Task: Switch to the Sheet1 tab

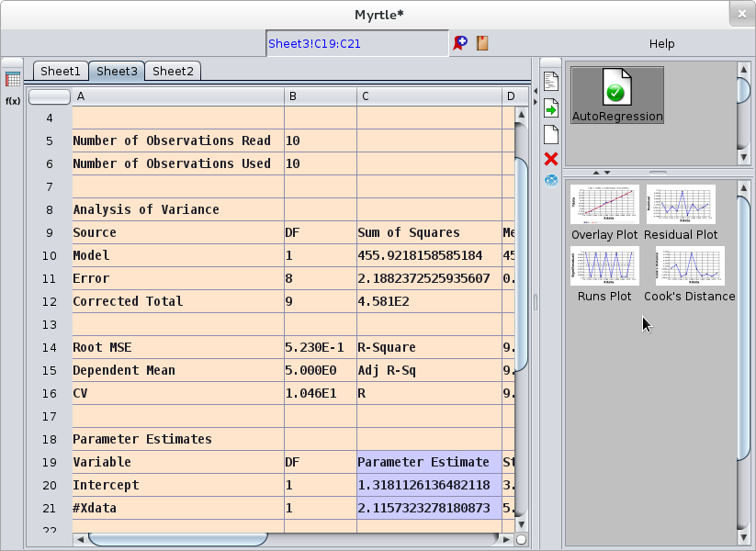Action: (60, 71)
